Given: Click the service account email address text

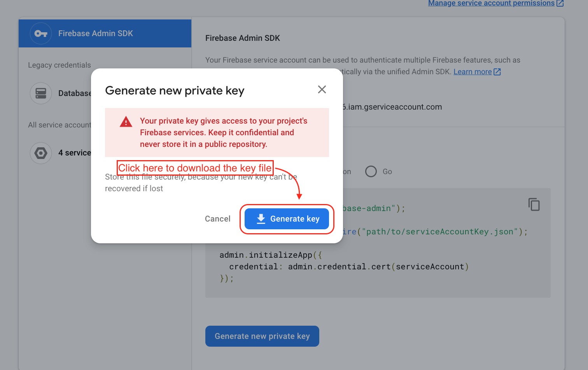Looking at the screenshot, I should [x=392, y=107].
